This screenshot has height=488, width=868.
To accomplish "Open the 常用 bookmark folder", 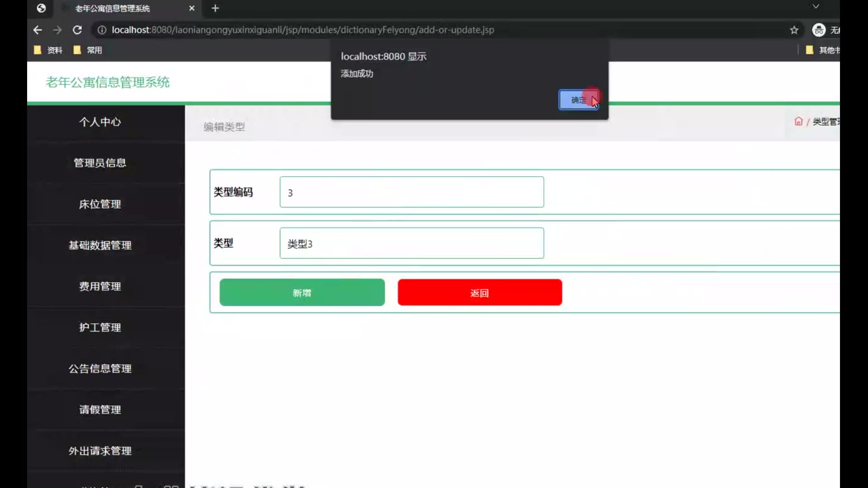I will [x=88, y=50].
